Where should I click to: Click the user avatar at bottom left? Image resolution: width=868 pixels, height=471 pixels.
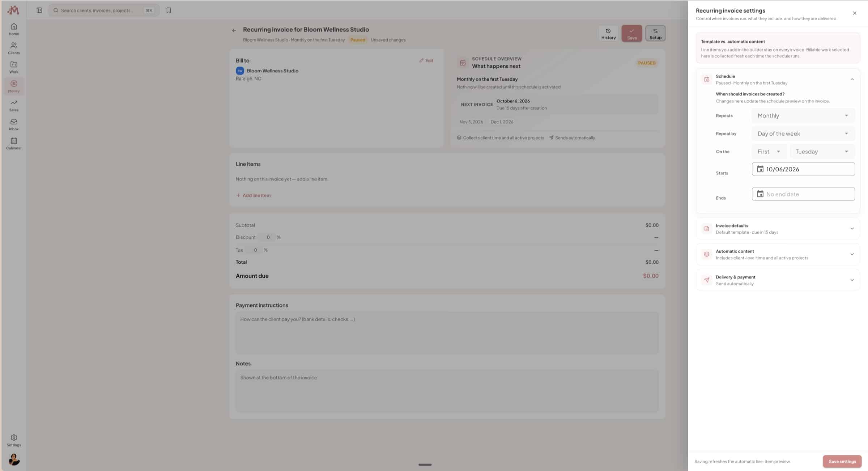14,459
